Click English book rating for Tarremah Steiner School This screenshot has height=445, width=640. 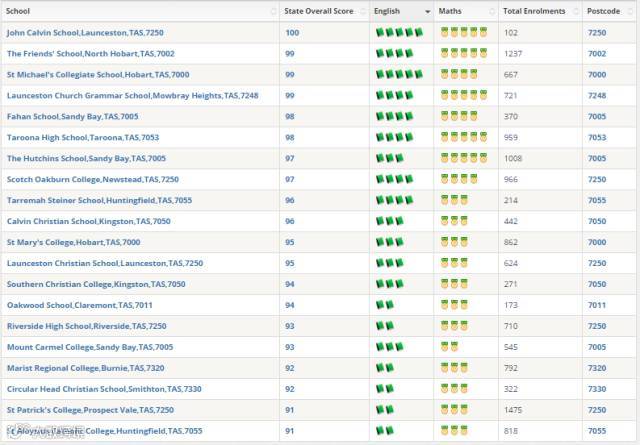[394, 200]
